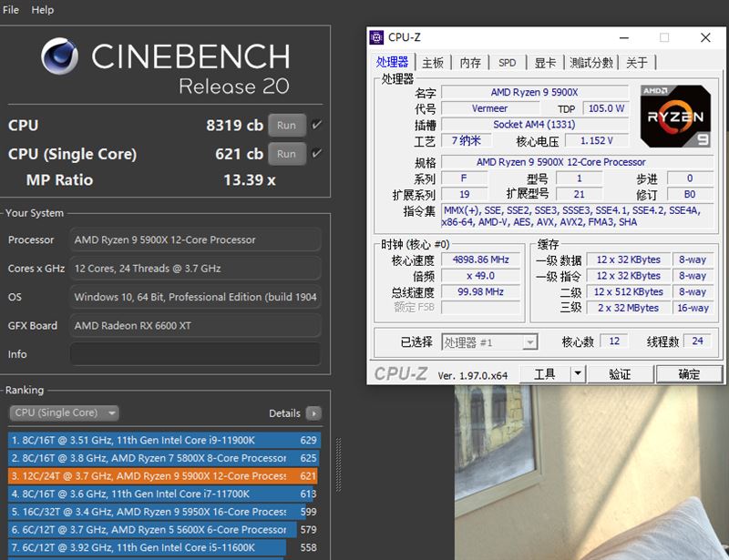The height and width of the screenshot is (560, 729).
Task: Click the MP Ratio value 13.39 x
Action: (x=249, y=180)
